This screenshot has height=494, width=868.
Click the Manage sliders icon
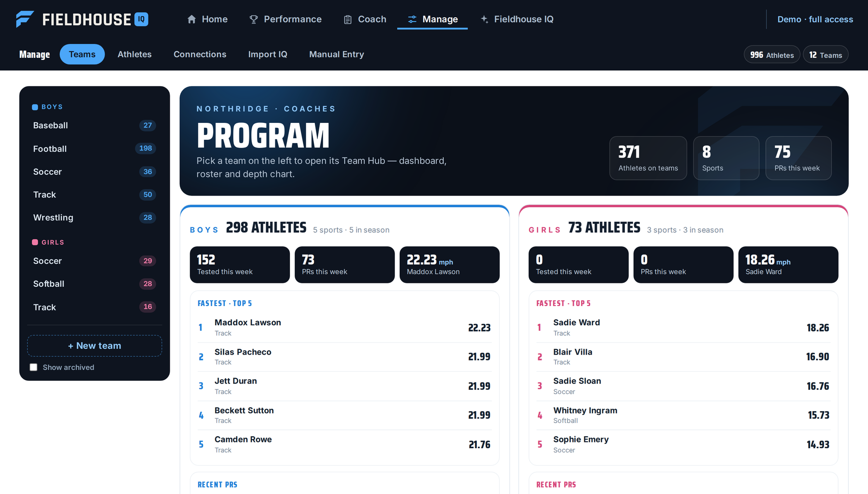tap(412, 19)
